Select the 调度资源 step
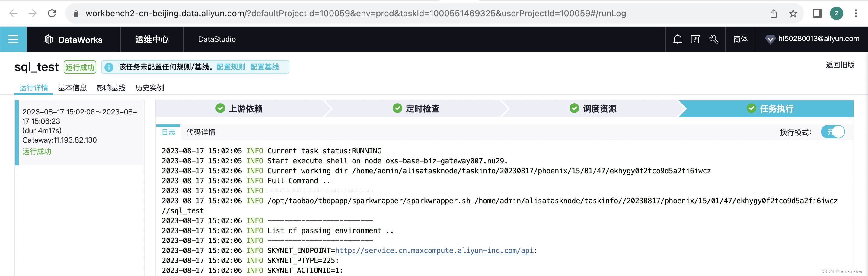 tap(593, 108)
